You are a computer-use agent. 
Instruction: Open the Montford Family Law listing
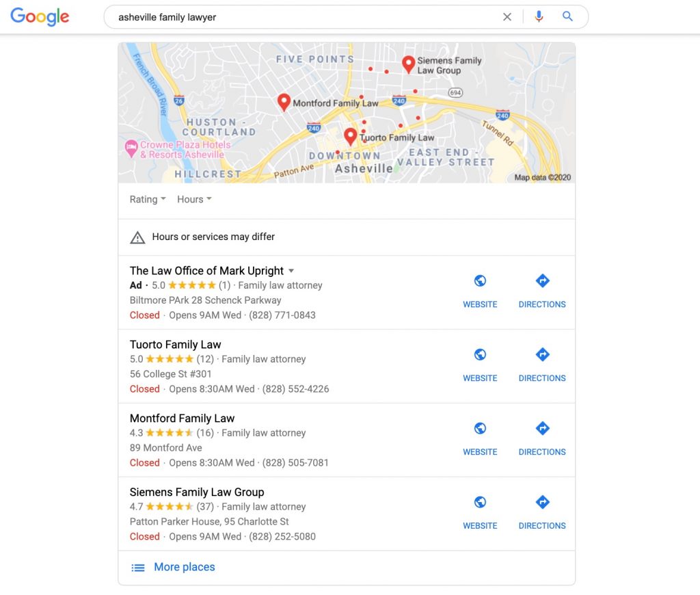click(182, 418)
